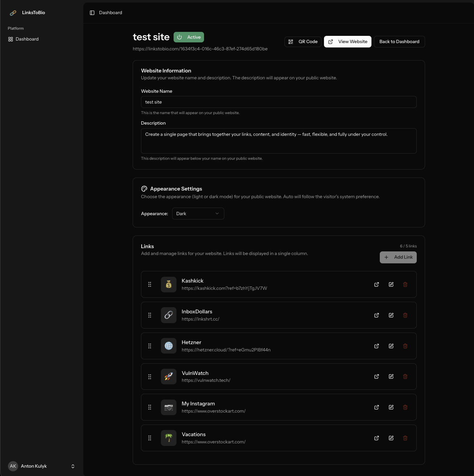Open Kashkick via its external link icon
The image size is (474, 476).
pyautogui.click(x=377, y=284)
